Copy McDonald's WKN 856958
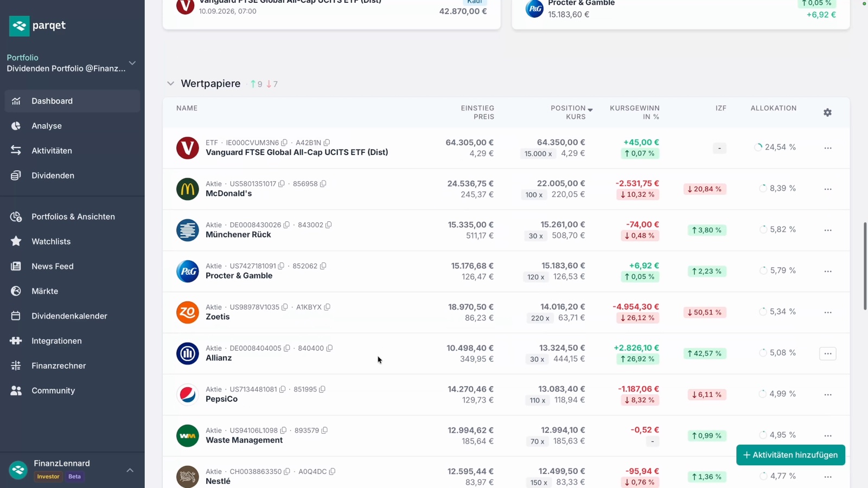The width and height of the screenshot is (868, 488). coord(323,184)
